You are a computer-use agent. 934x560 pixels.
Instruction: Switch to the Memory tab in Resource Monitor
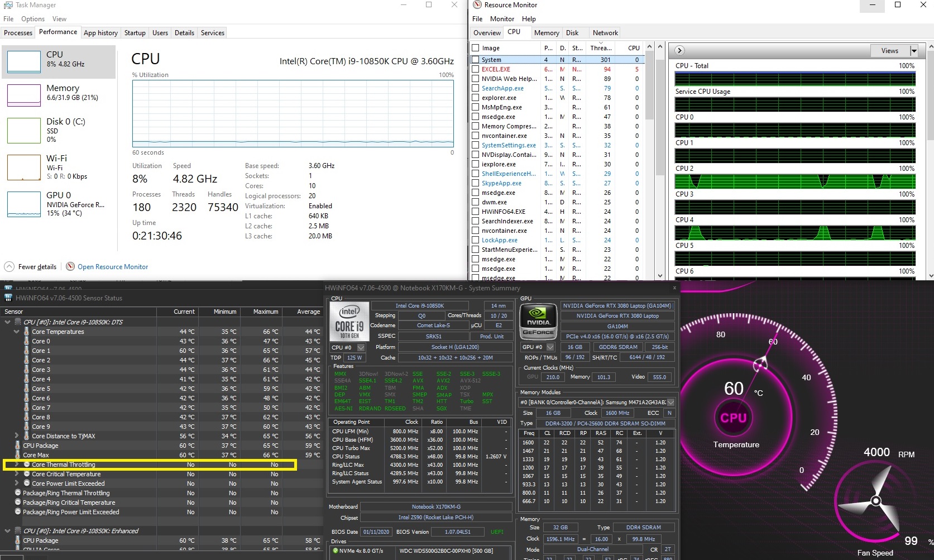547,33
